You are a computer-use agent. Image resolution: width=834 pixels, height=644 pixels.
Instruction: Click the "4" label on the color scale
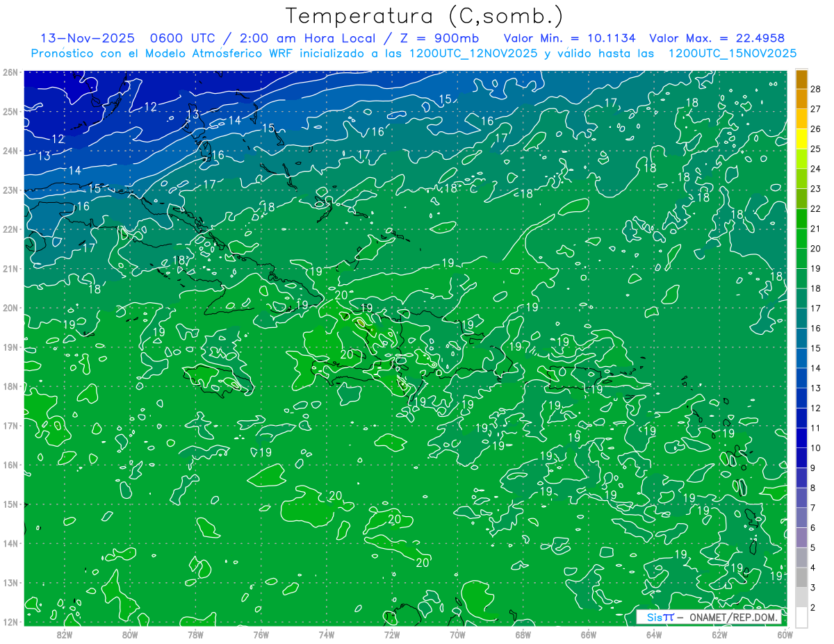(813, 568)
